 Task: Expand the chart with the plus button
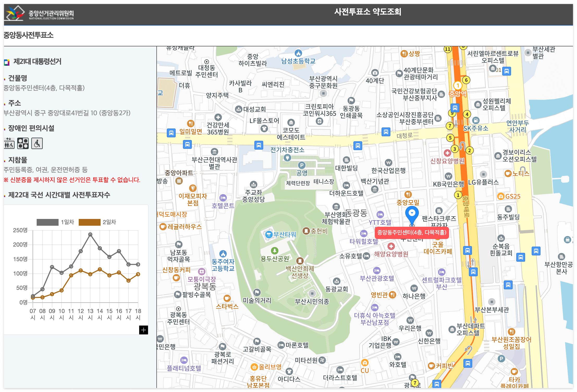point(143,330)
